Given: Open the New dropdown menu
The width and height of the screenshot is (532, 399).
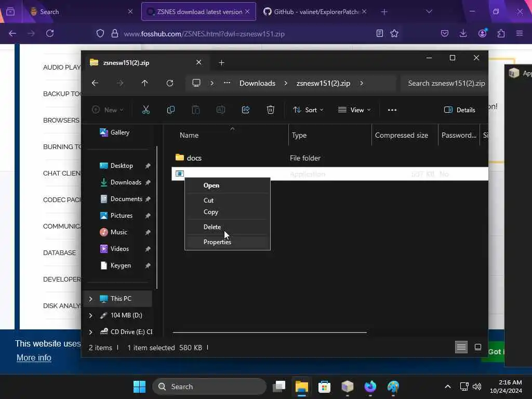Looking at the screenshot, I should coord(108,110).
